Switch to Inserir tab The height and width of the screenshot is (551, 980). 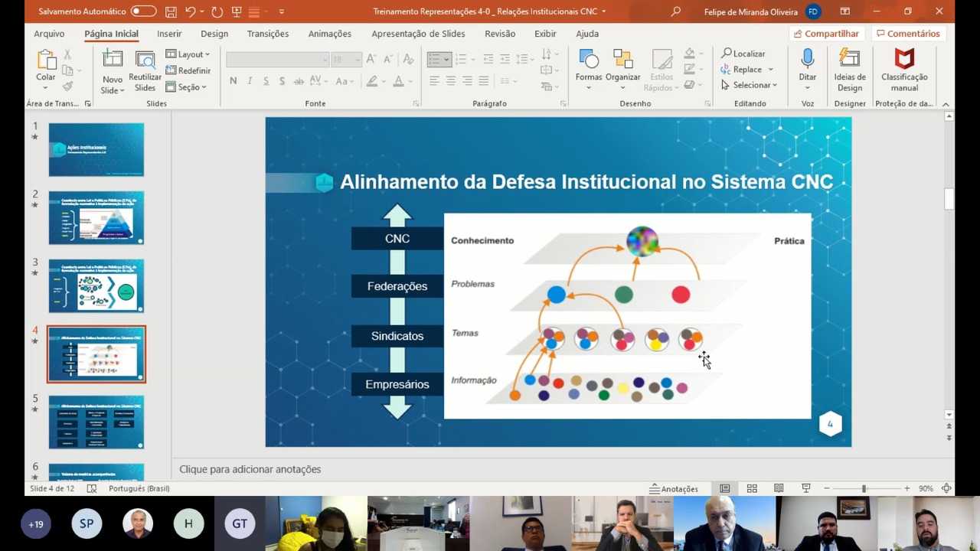click(169, 34)
